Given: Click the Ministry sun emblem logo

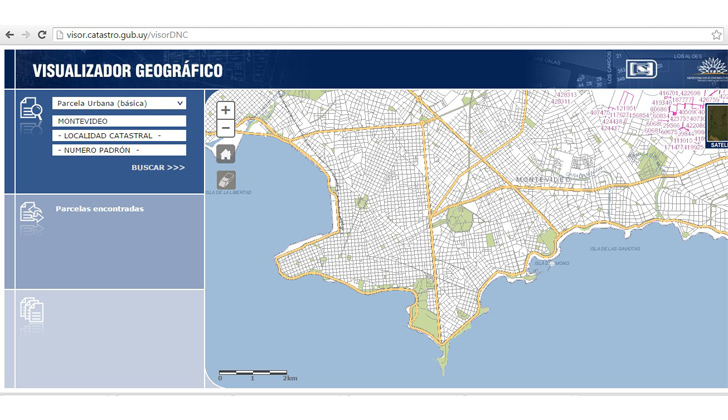Looking at the screenshot, I should click(711, 69).
